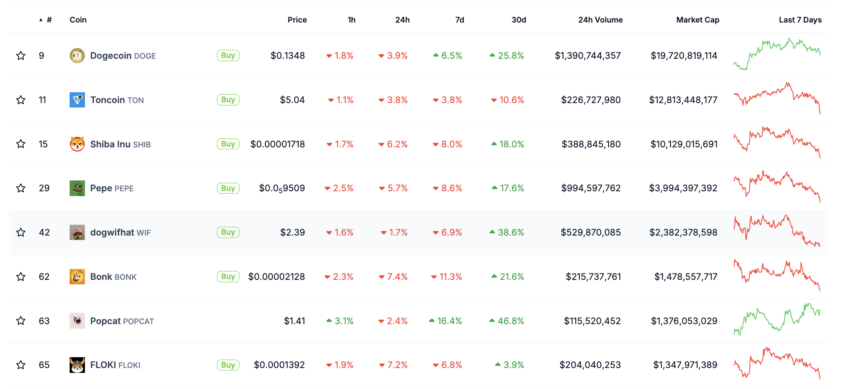The height and width of the screenshot is (389, 850).
Task: Click the Dogecoin coin logo
Action: 77,55
